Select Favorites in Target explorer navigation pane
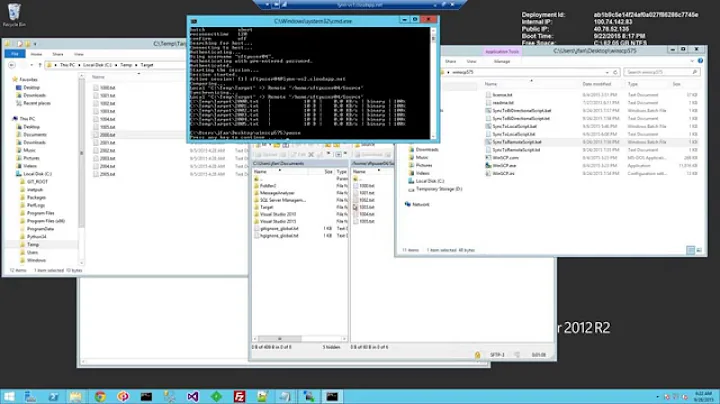The image size is (720, 404). pos(28,79)
